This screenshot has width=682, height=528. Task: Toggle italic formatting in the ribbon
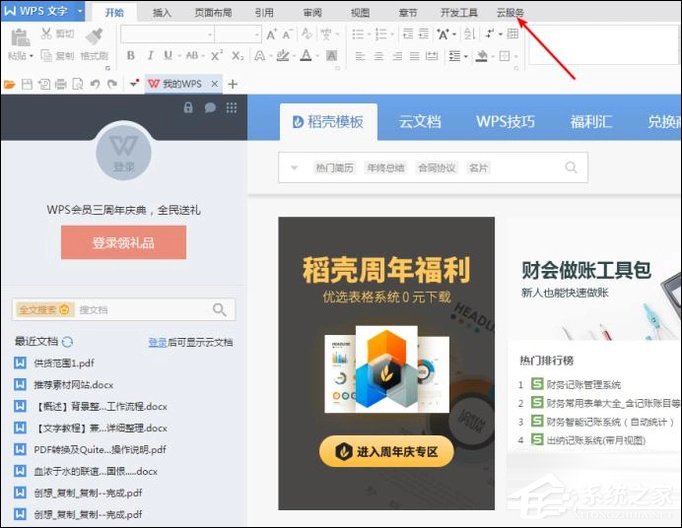click(x=149, y=56)
